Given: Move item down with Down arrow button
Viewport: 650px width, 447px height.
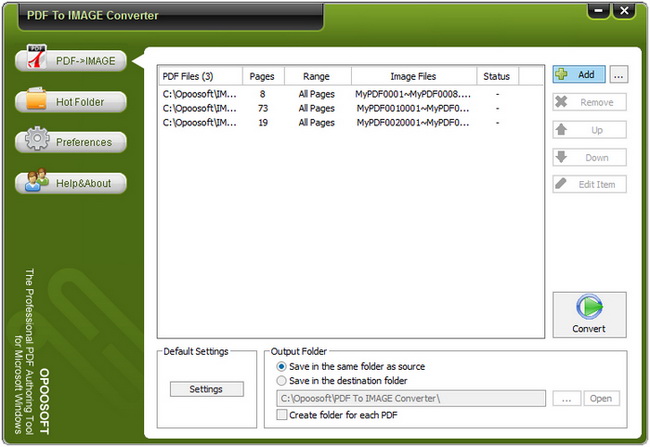Looking at the screenshot, I should [x=589, y=158].
